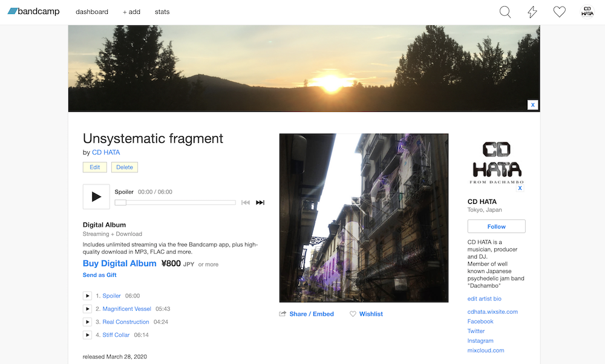Click the middle of the track progress bar
The width and height of the screenshot is (605, 364).
pyautogui.click(x=175, y=203)
